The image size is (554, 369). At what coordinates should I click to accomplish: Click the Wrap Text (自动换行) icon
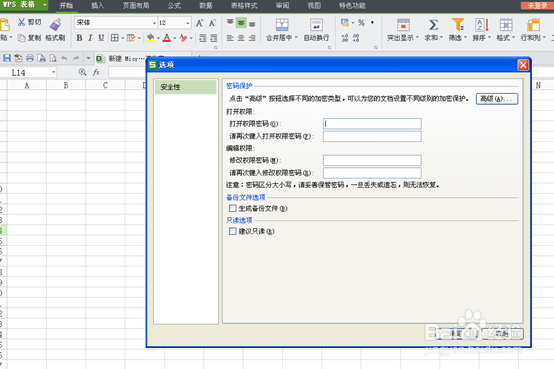(316, 25)
